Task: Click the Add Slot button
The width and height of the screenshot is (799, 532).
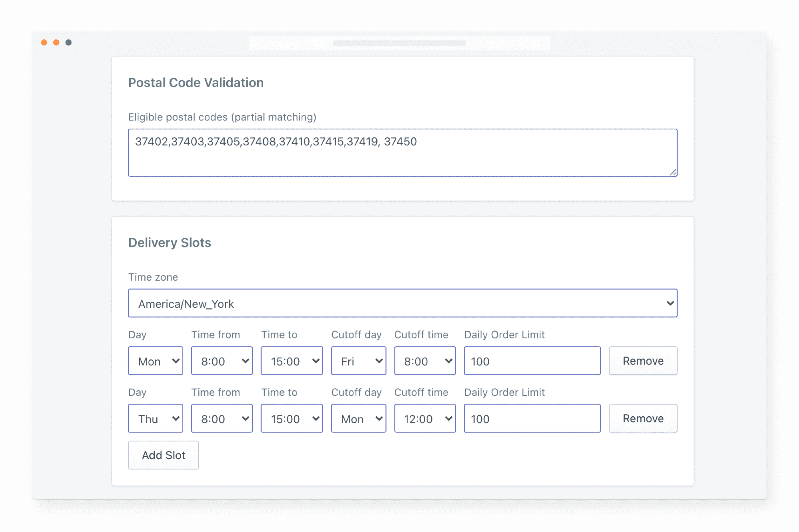Action: tap(163, 455)
